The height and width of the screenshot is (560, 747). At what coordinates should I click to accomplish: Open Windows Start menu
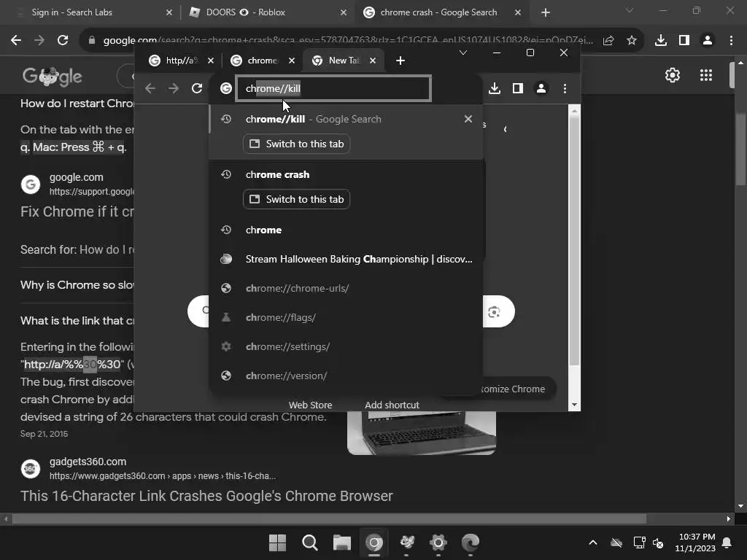(277, 542)
